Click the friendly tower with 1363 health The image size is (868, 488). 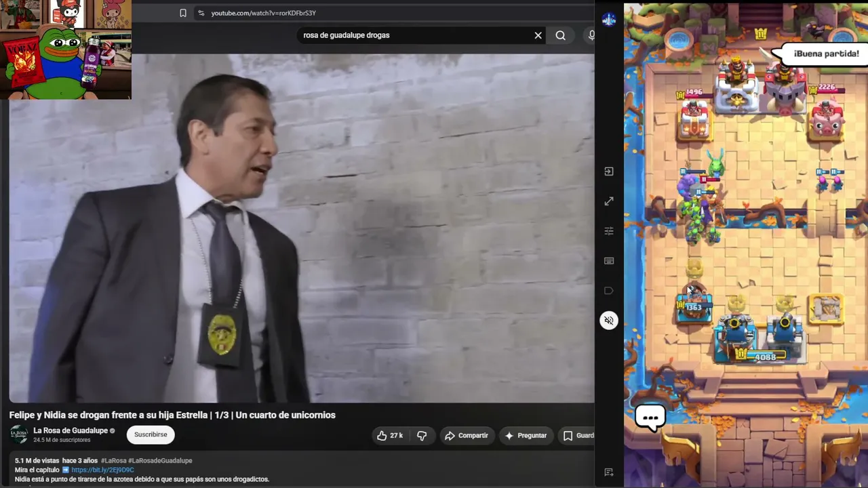click(x=694, y=307)
